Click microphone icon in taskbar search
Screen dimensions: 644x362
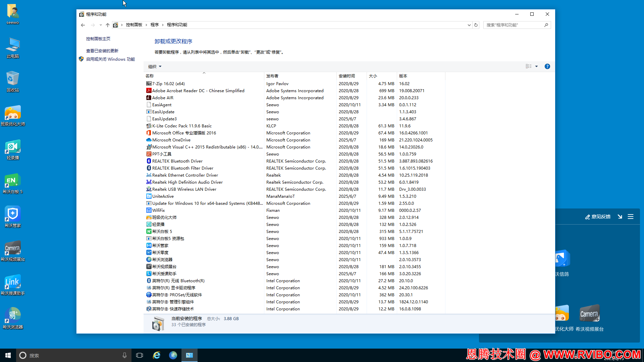[x=124, y=355]
